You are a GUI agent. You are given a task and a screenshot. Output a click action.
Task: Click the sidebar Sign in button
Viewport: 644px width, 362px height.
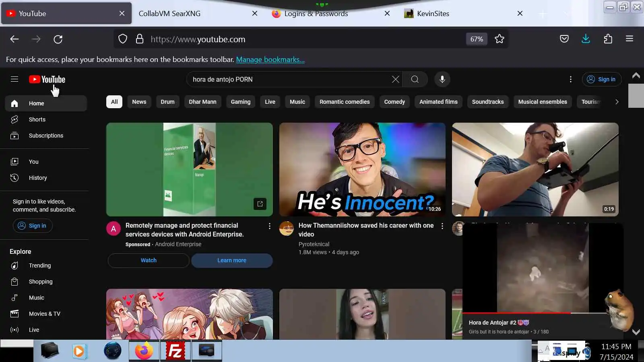[33, 226]
